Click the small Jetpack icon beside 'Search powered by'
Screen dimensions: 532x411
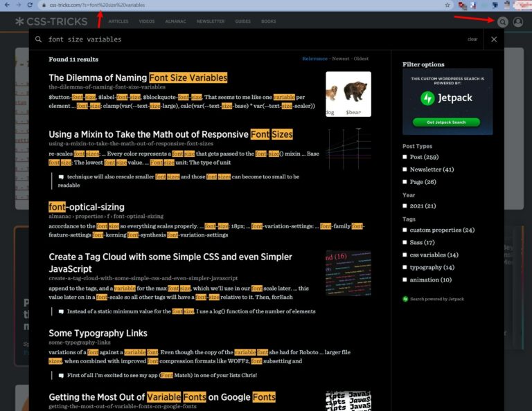pyautogui.click(x=405, y=299)
